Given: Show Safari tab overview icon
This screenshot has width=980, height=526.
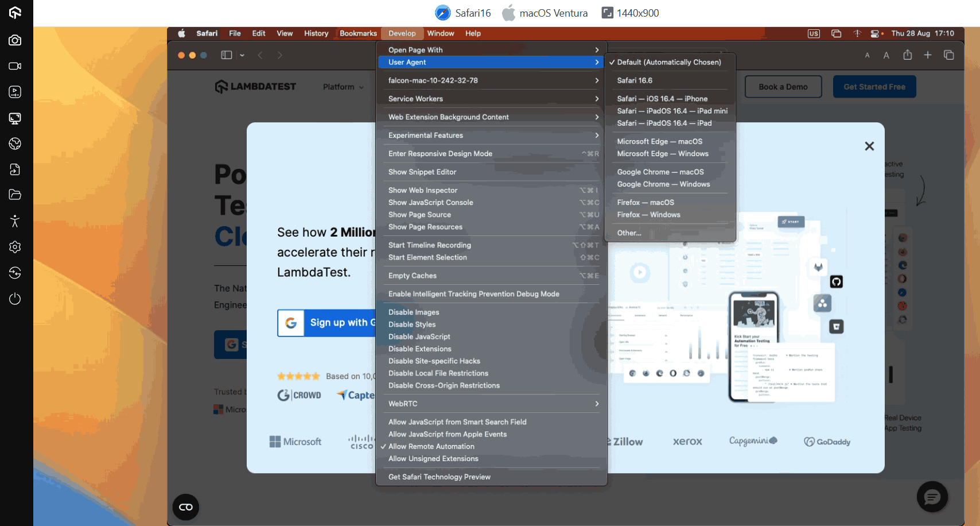Looking at the screenshot, I should click(x=949, y=55).
